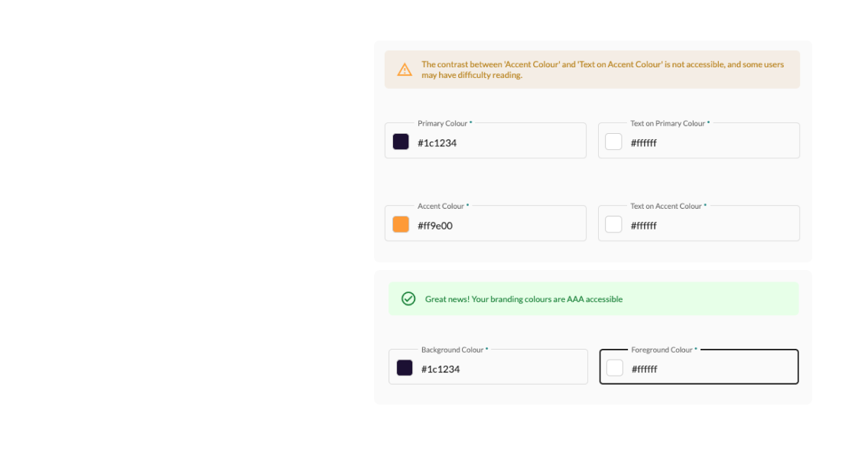Click the orange warning triangle icon
This screenshot has height=459, width=868.
(x=405, y=70)
